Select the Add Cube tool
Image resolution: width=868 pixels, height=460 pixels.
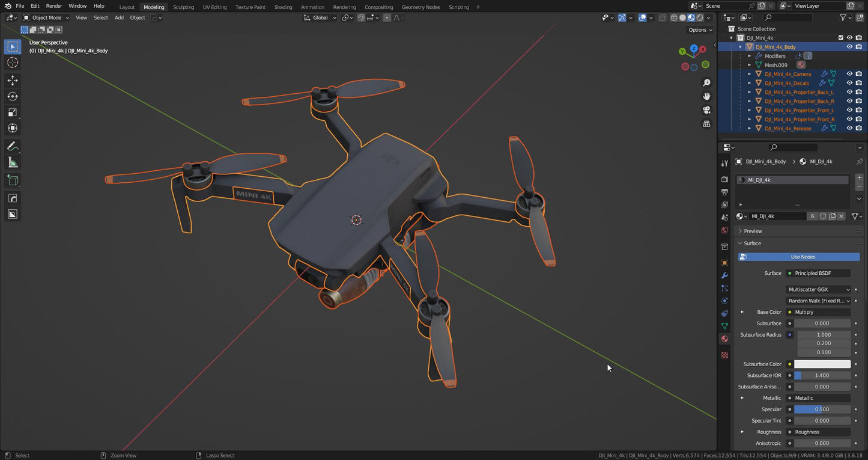click(x=12, y=180)
